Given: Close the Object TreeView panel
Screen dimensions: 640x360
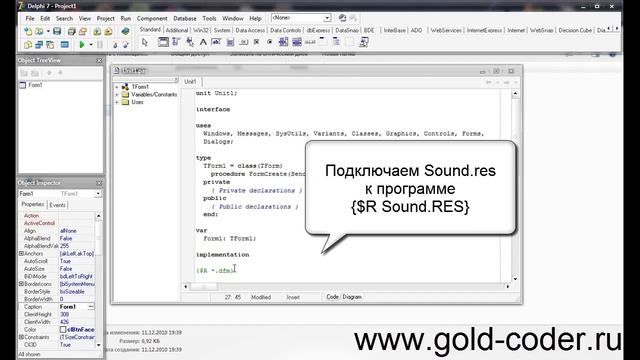Looking at the screenshot, I should (99, 60).
